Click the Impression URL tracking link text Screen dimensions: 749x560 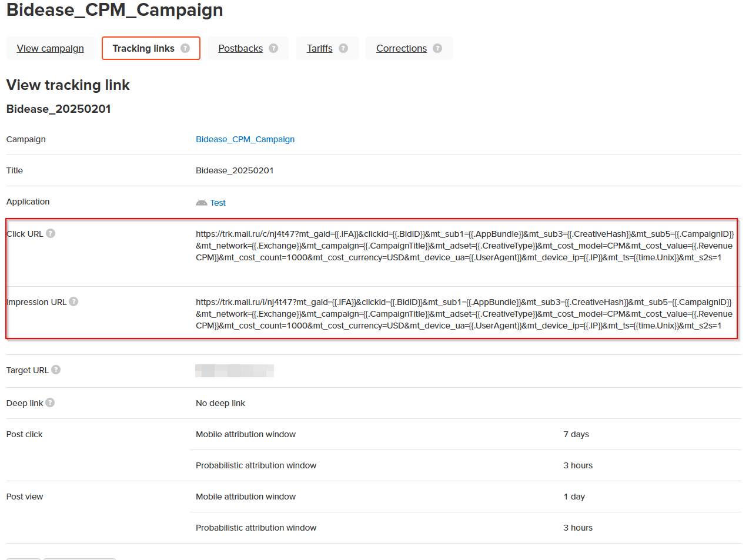(x=464, y=314)
